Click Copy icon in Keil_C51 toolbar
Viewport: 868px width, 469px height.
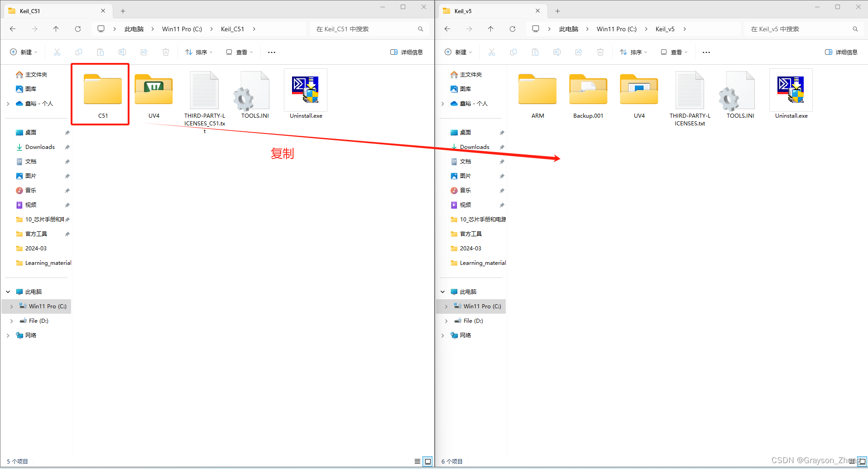[x=79, y=52]
